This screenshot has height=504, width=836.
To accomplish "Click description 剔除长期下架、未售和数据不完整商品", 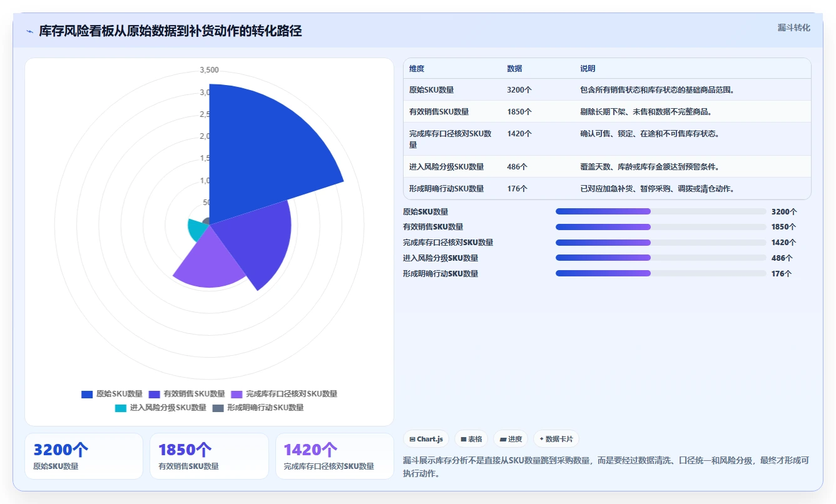I will [x=648, y=112].
